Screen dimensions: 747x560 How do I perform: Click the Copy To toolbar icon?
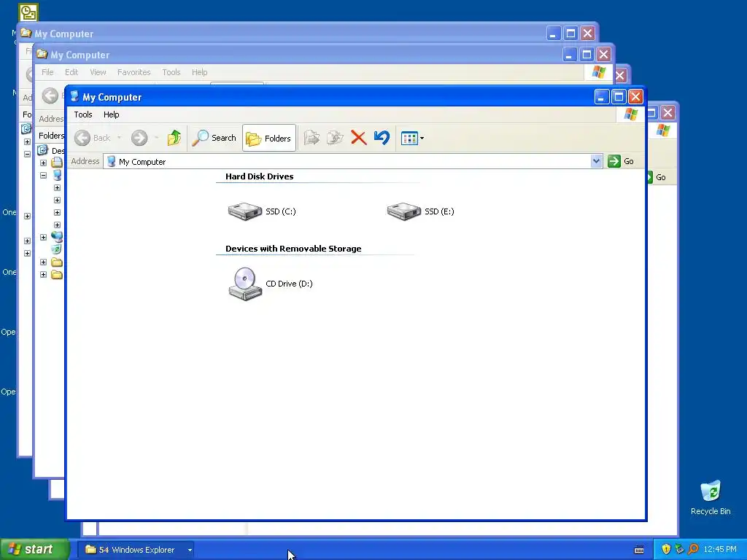335,138
